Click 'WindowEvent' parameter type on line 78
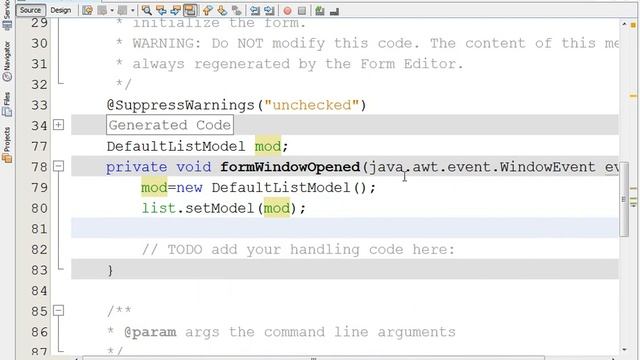The image size is (640, 360). tap(548, 167)
